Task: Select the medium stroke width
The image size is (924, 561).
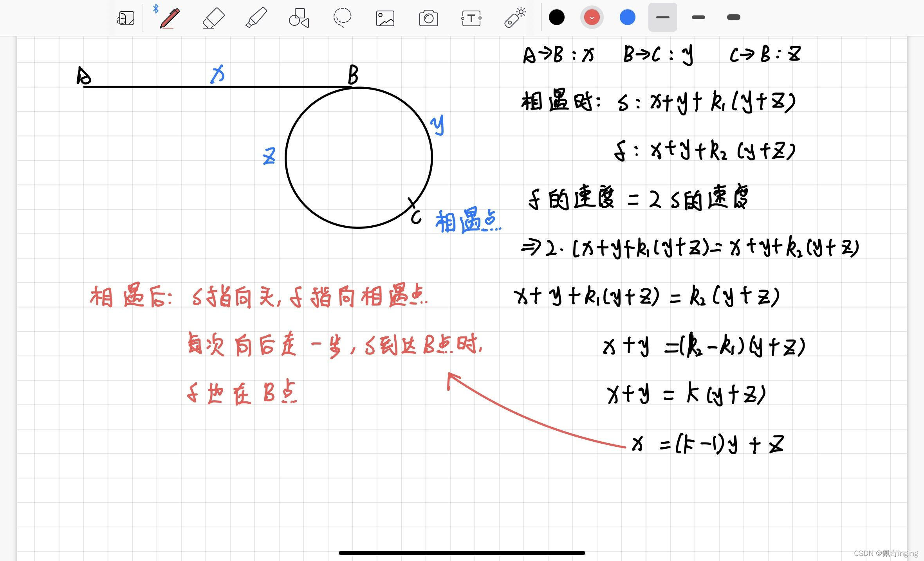Action: pyautogui.click(x=698, y=17)
